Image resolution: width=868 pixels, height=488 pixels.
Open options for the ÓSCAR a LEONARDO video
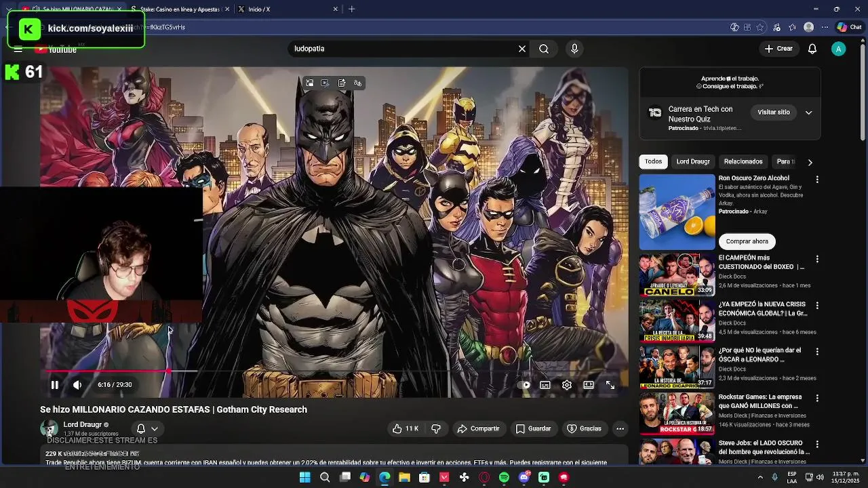tap(817, 352)
